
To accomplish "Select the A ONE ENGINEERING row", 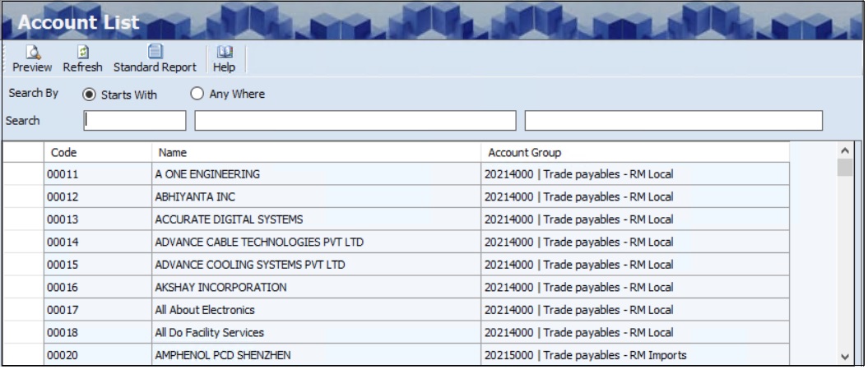I will (208, 174).
